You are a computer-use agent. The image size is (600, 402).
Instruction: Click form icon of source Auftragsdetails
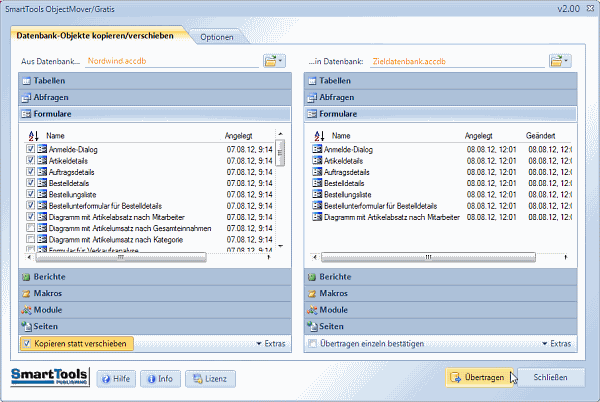tap(42, 171)
